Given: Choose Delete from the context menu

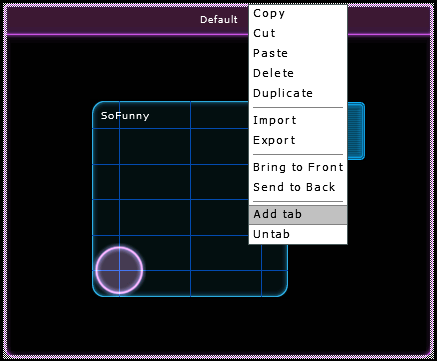Looking at the screenshot, I should pos(298,73).
